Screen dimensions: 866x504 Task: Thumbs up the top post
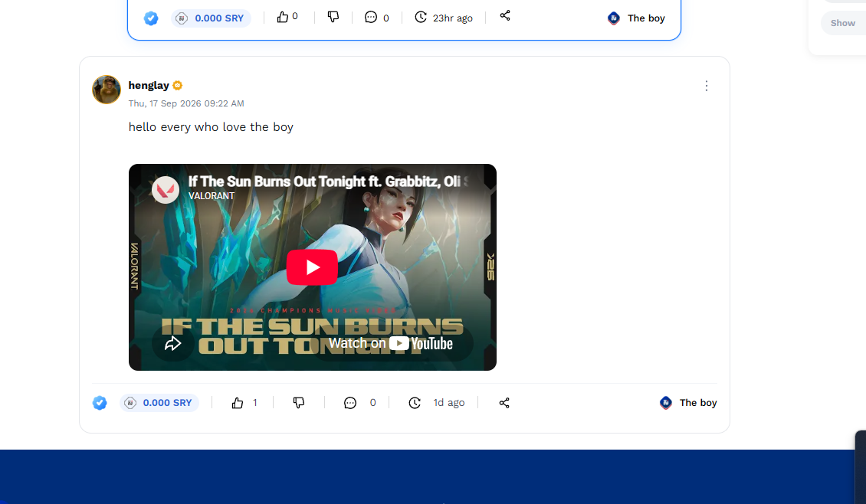283,17
